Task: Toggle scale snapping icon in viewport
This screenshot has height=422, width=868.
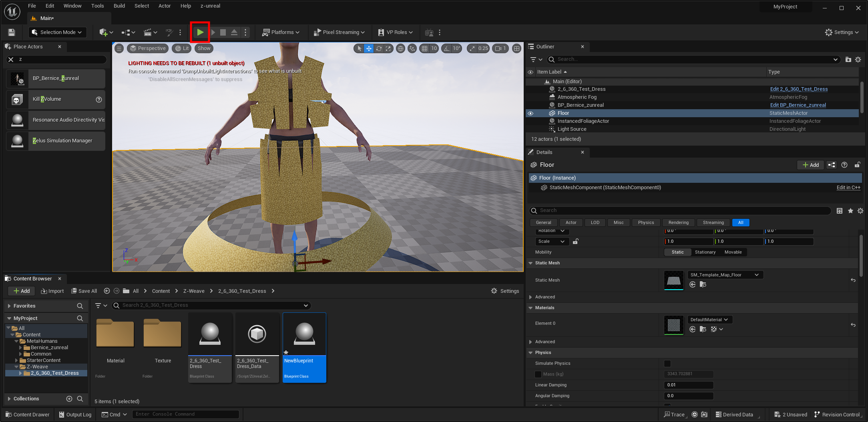Action: click(472, 48)
